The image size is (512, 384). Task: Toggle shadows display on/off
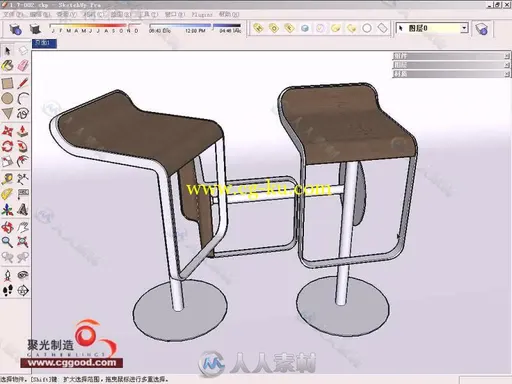35,29
